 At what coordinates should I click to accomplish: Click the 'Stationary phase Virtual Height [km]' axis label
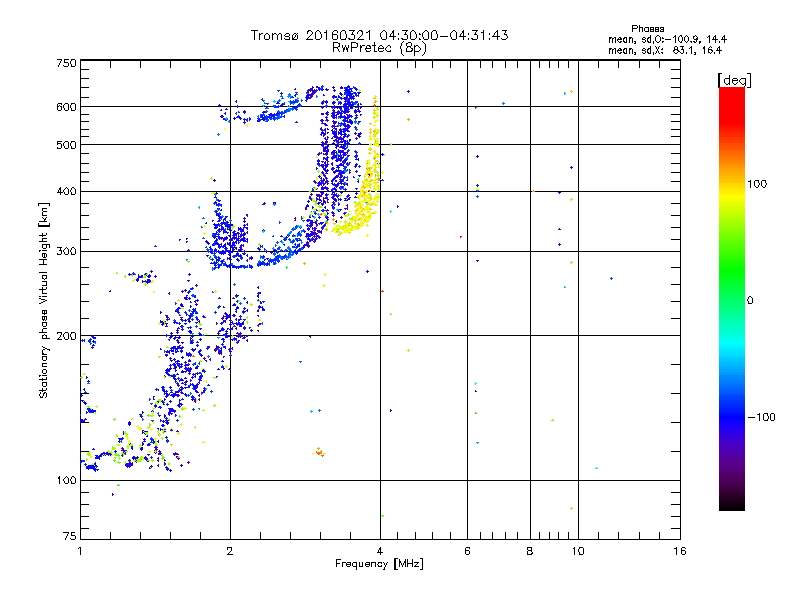coord(43,300)
